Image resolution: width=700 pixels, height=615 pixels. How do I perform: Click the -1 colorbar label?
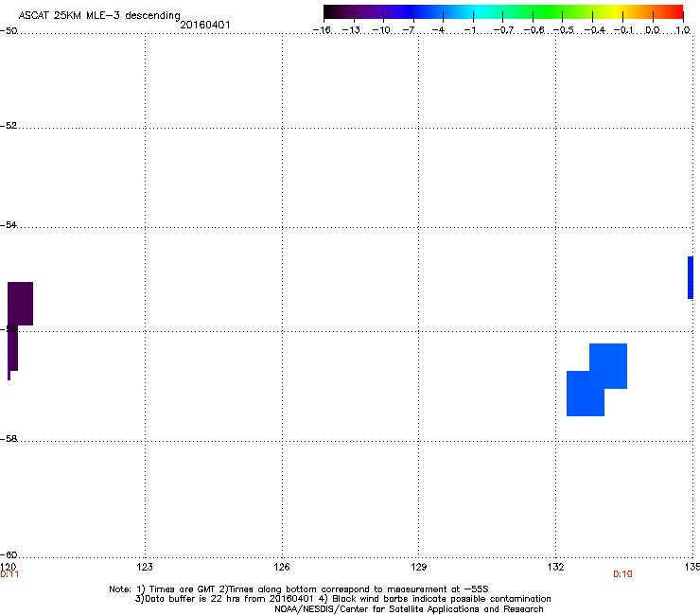(x=469, y=30)
